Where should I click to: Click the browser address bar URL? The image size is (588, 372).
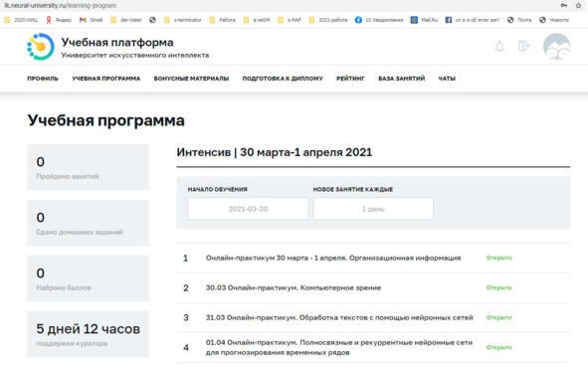tap(61, 5)
